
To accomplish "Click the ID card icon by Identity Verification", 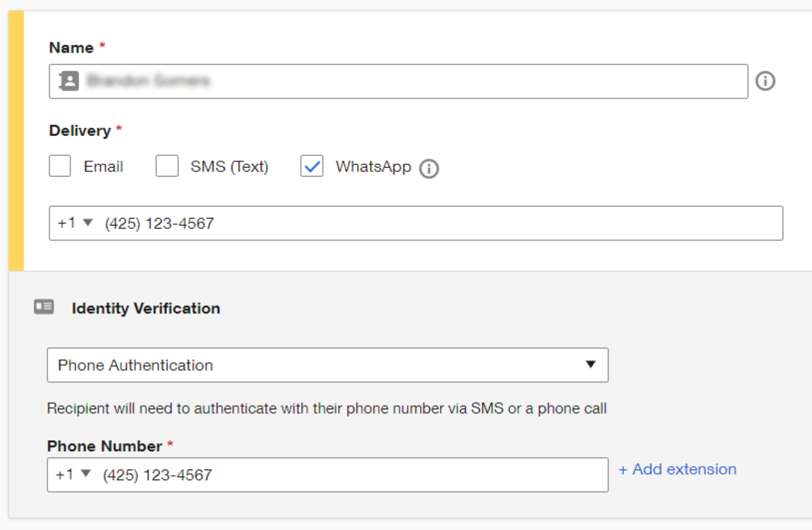I will (44, 307).
